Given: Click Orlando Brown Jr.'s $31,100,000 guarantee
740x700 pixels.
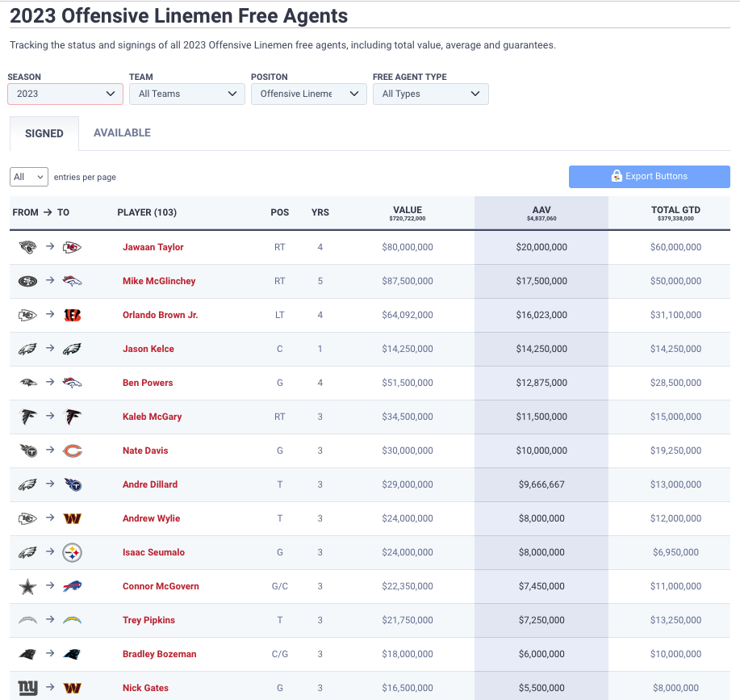Looking at the screenshot, I should point(675,315).
